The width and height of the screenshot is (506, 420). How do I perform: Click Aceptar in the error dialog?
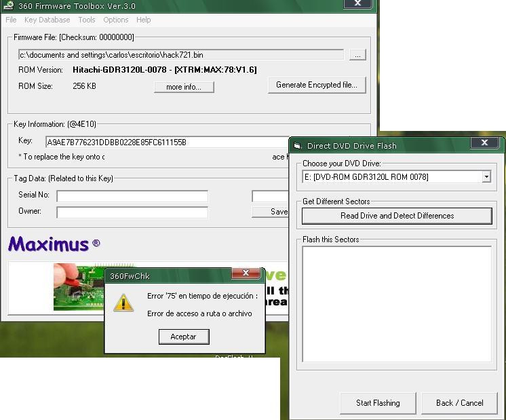point(184,337)
